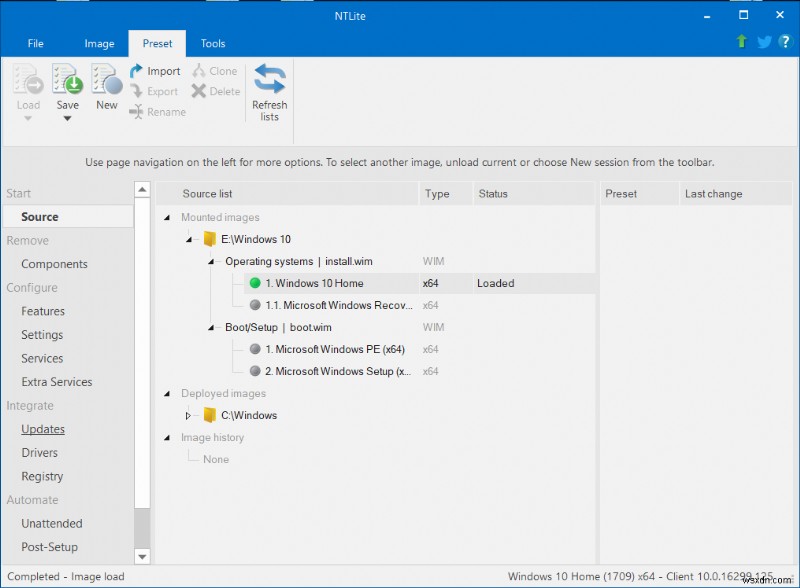Click the Help question mark icon
The width and height of the screenshot is (800, 588).
786,42
